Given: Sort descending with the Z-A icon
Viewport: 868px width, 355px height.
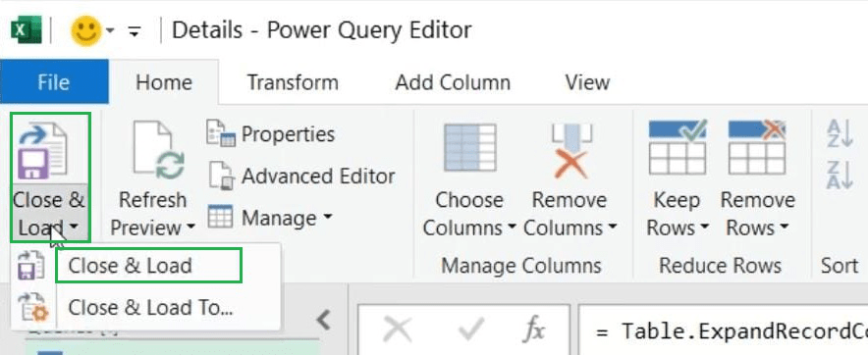Looking at the screenshot, I should [839, 176].
